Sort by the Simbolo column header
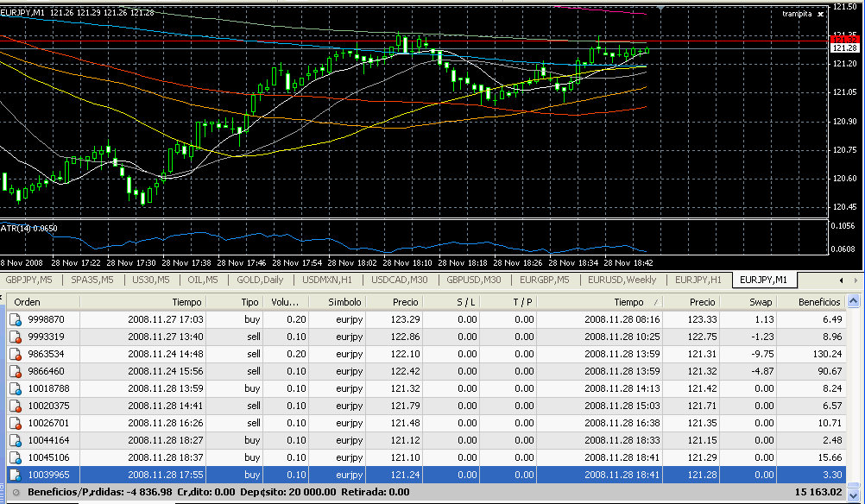865x504 pixels. click(338, 302)
